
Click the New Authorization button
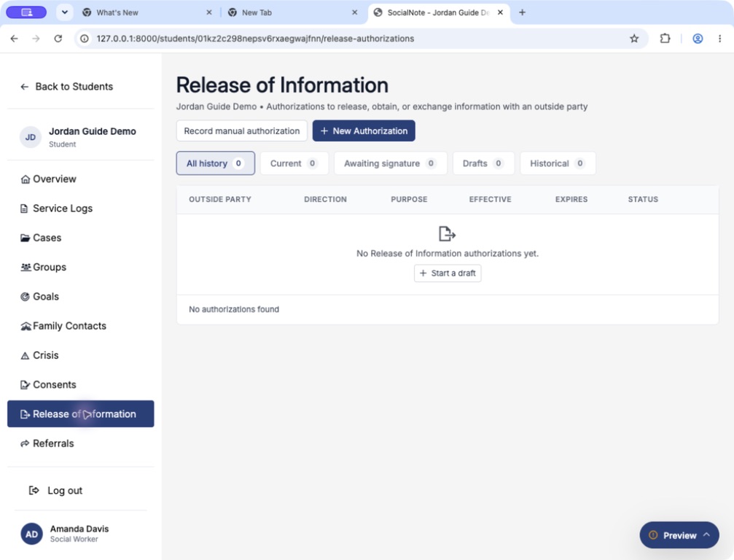[364, 131]
